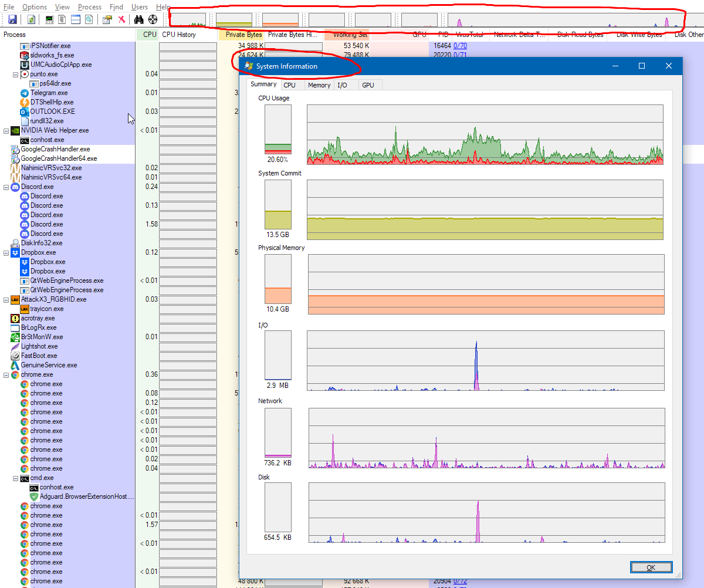Toggle the Show Process Tree toolbar icon
Viewport: 704px width, 588px height.
click(x=62, y=19)
